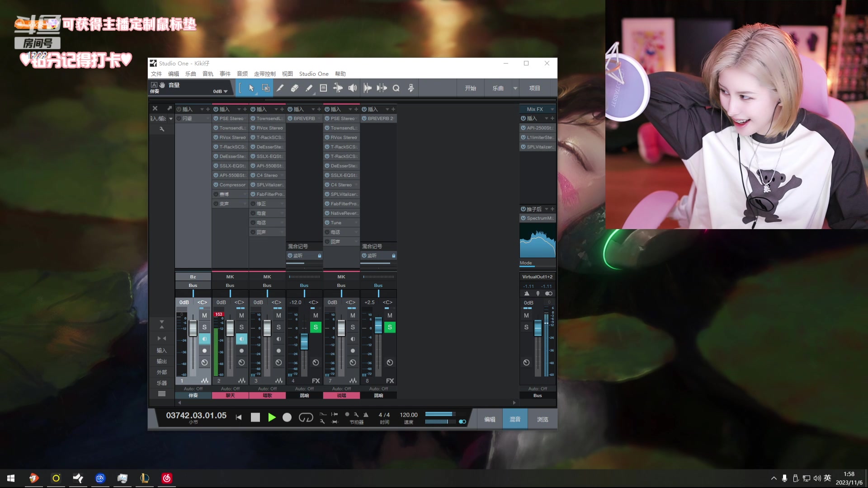This screenshot has height=488, width=868.
Task: Open the channel list lines icon
Action: coord(161,394)
